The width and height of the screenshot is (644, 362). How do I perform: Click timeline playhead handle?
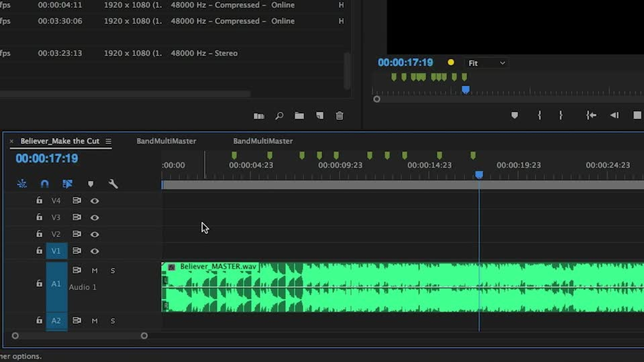[x=479, y=175]
